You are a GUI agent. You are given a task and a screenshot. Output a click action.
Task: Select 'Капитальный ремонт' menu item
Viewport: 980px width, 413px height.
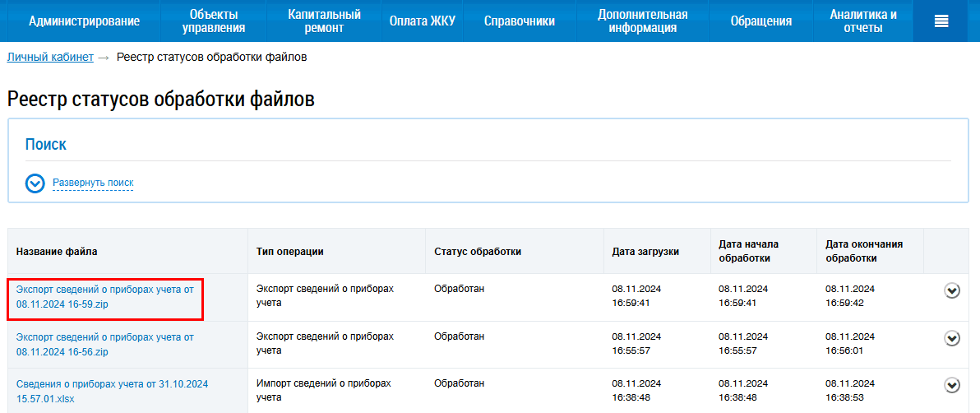point(324,21)
